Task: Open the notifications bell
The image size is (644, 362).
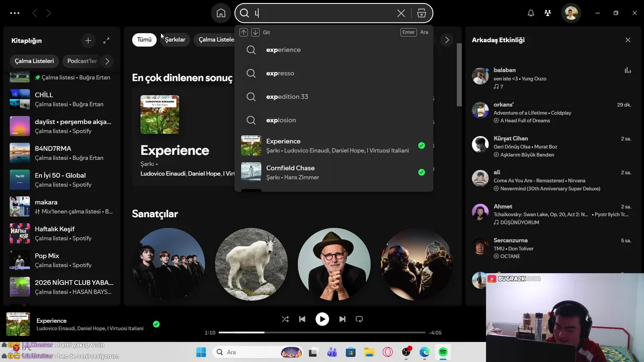Action: [x=531, y=13]
